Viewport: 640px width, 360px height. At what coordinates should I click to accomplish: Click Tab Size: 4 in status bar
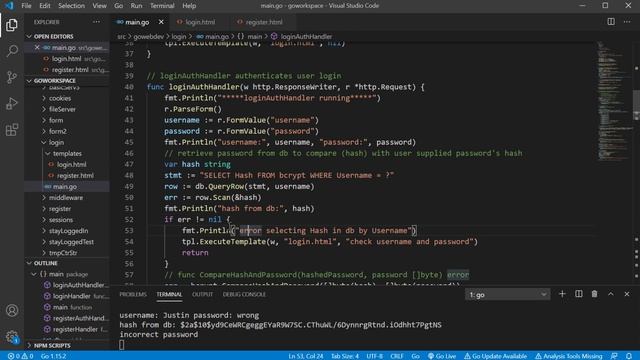(345, 356)
